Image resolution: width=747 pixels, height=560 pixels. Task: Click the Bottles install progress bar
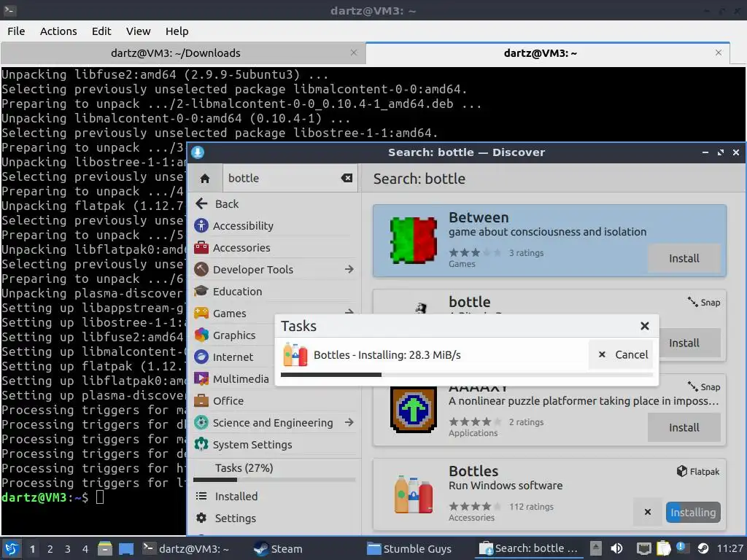click(466, 375)
